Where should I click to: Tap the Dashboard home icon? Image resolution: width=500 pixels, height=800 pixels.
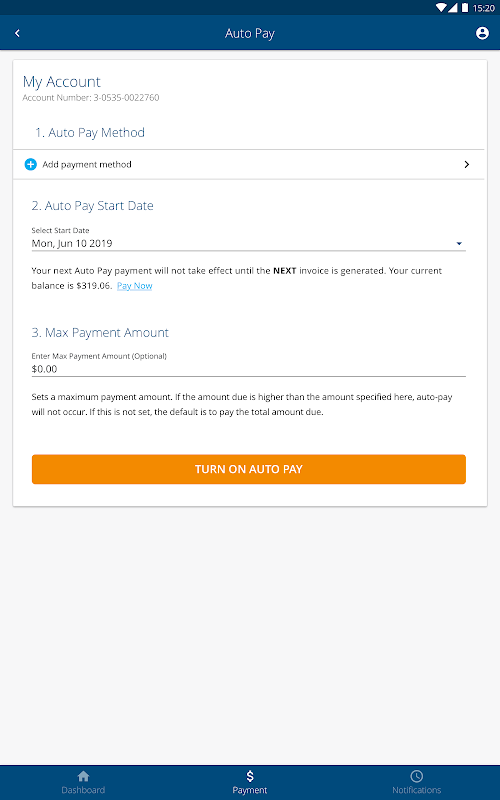83,776
